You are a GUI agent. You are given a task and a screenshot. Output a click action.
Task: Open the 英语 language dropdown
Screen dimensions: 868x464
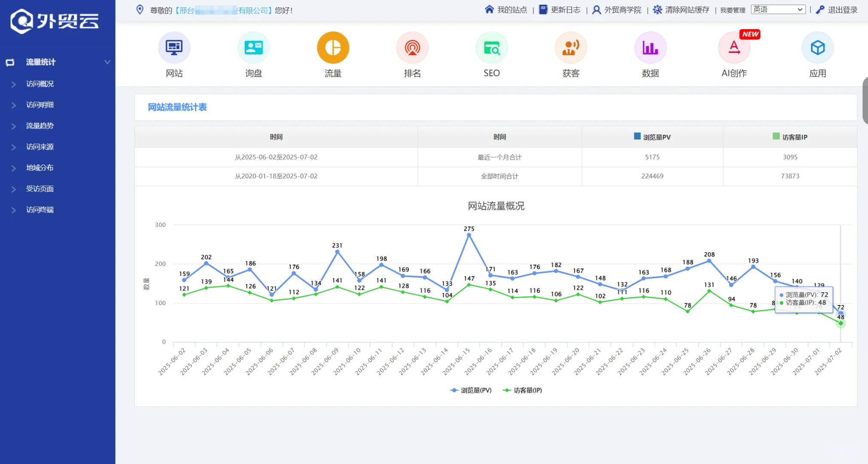tap(778, 9)
